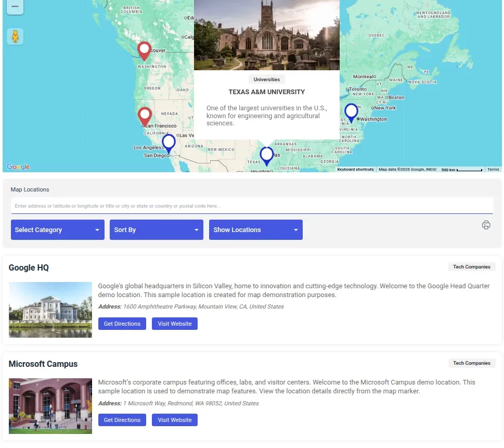Click the Map Locations label
Image resolution: width=504 pixels, height=448 pixels.
[30, 189]
